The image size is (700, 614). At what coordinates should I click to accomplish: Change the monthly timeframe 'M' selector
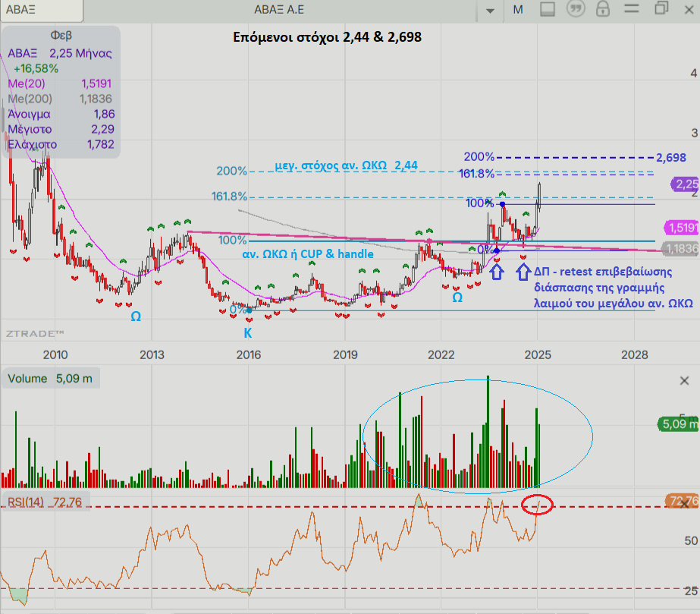(x=519, y=10)
